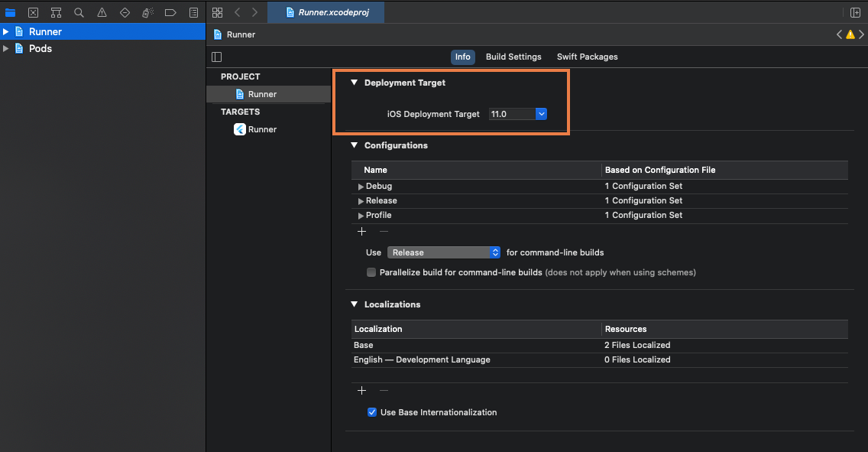
Task: Collapse the Configurations section
Action: click(x=355, y=145)
